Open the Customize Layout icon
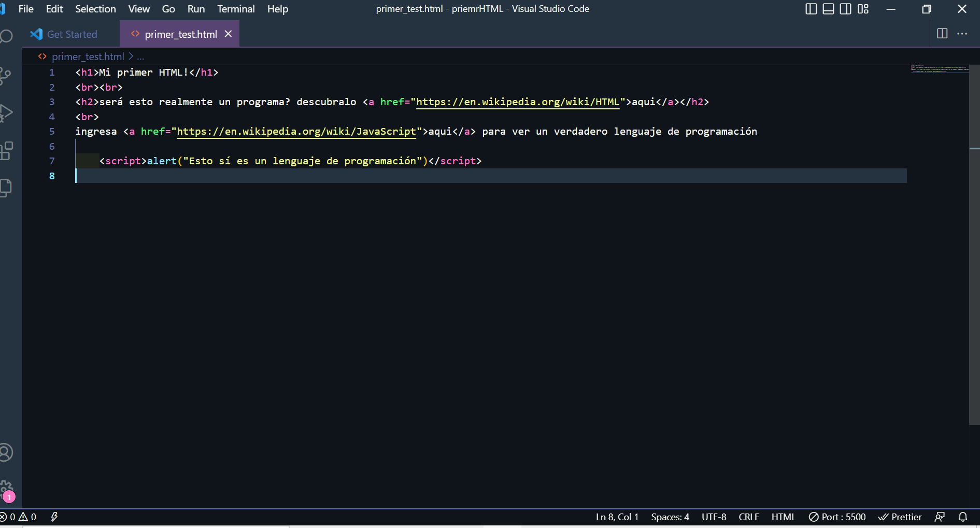 point(863,9)
